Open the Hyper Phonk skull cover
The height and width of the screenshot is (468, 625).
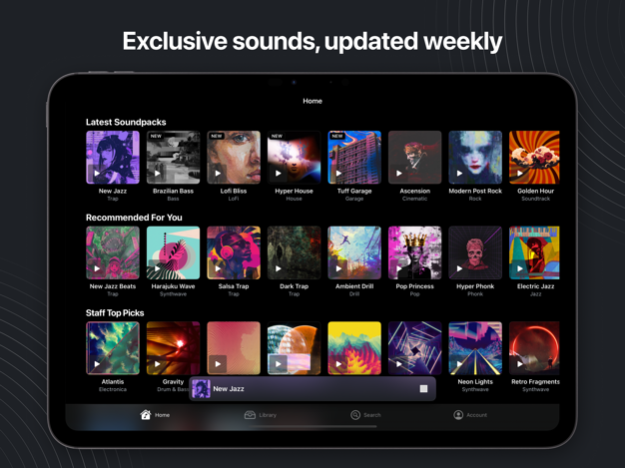475,252
